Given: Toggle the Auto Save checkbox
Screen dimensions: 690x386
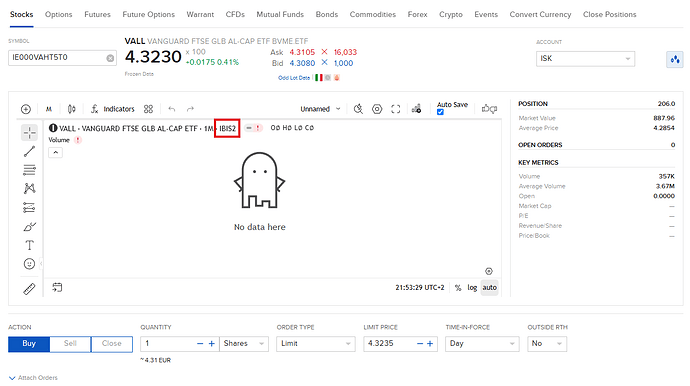Looking at the screenshot, I should click(440, 112).
